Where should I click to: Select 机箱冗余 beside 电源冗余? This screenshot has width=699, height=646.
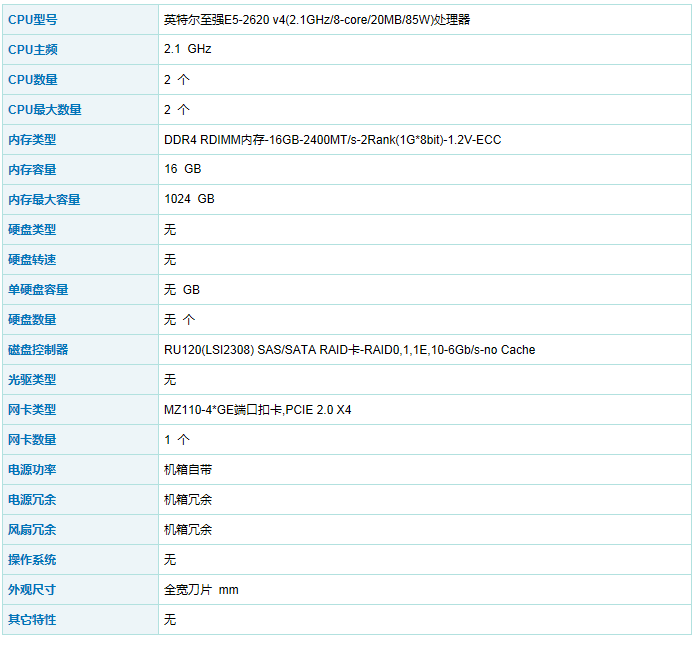click(188, 499)
